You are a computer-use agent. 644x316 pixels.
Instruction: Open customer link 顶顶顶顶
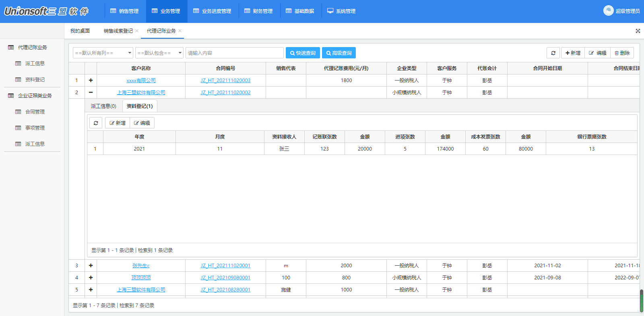(x=141, y=278)
